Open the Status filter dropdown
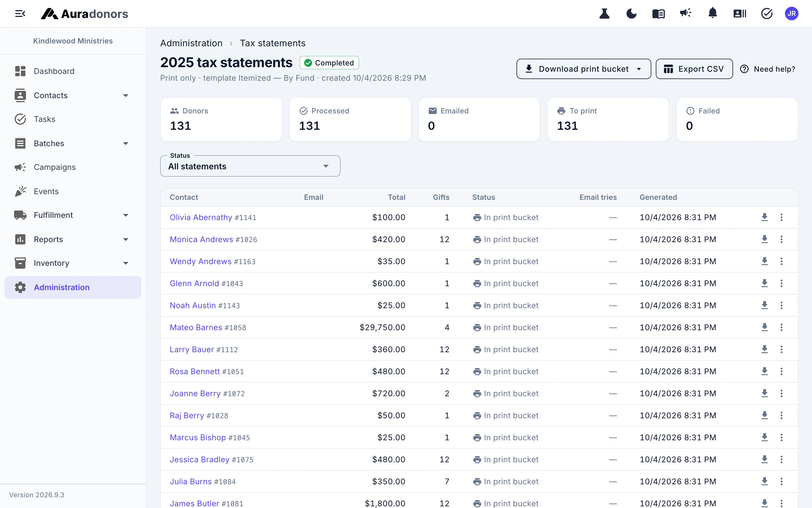This screenshot has height=508, width=812. 250,166
